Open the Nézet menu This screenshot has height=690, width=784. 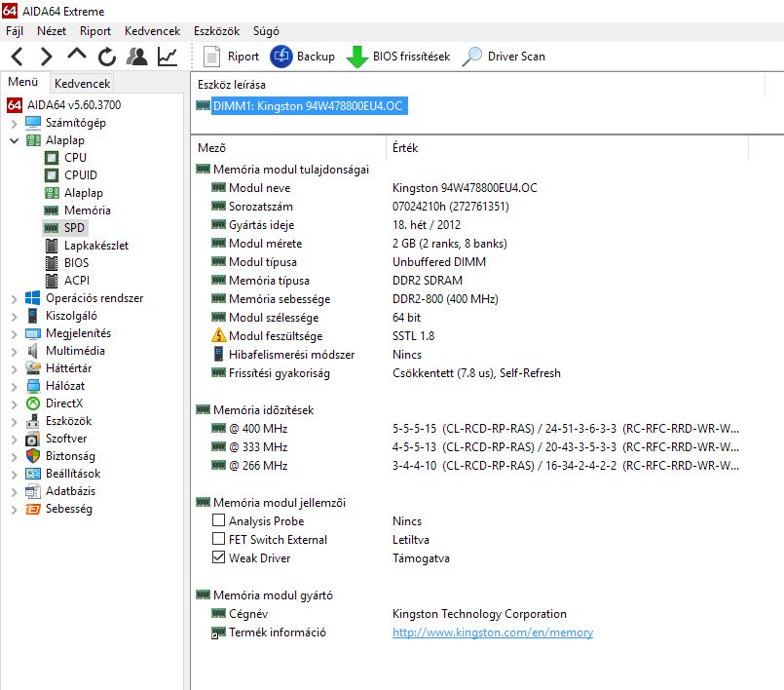tap(52, 31)
